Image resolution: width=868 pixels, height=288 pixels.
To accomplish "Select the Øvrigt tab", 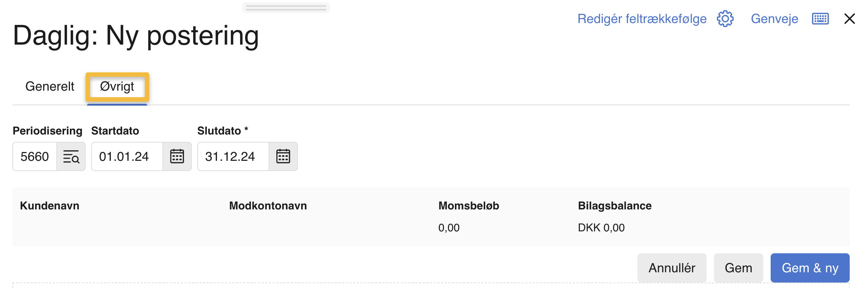I will click(x=117, y=87).
